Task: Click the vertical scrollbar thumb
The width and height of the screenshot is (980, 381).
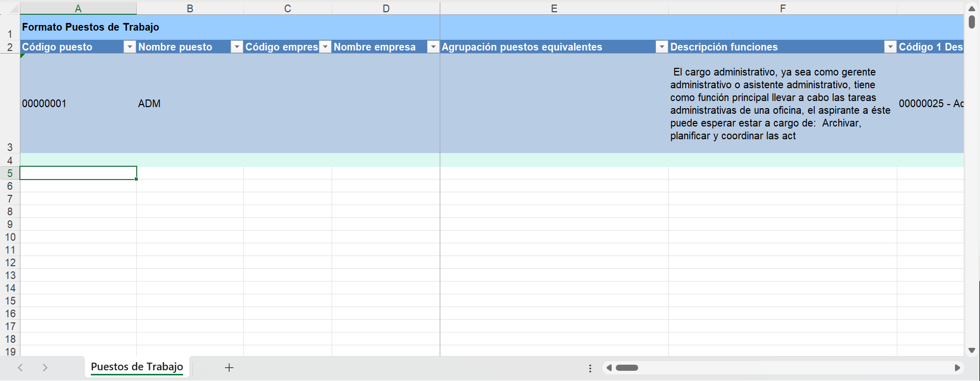Action: (972, 22)
